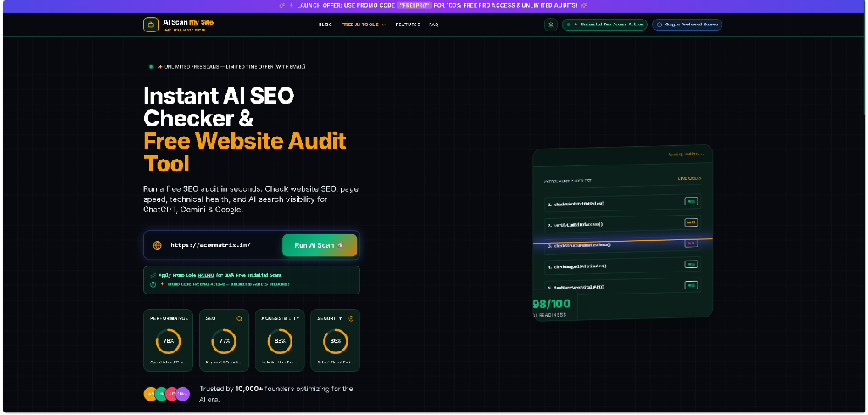Click the 77% SEO progress ring

[x=224, y=341]
